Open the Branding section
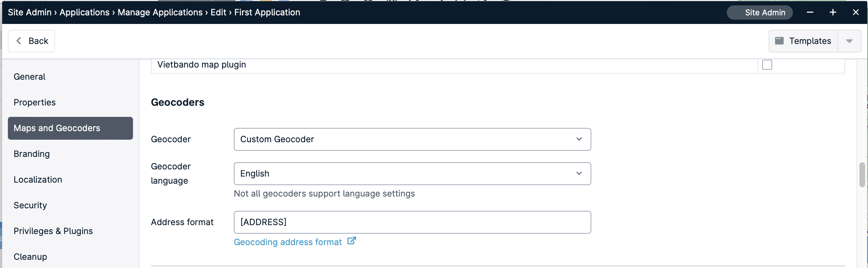 point(32,154)
